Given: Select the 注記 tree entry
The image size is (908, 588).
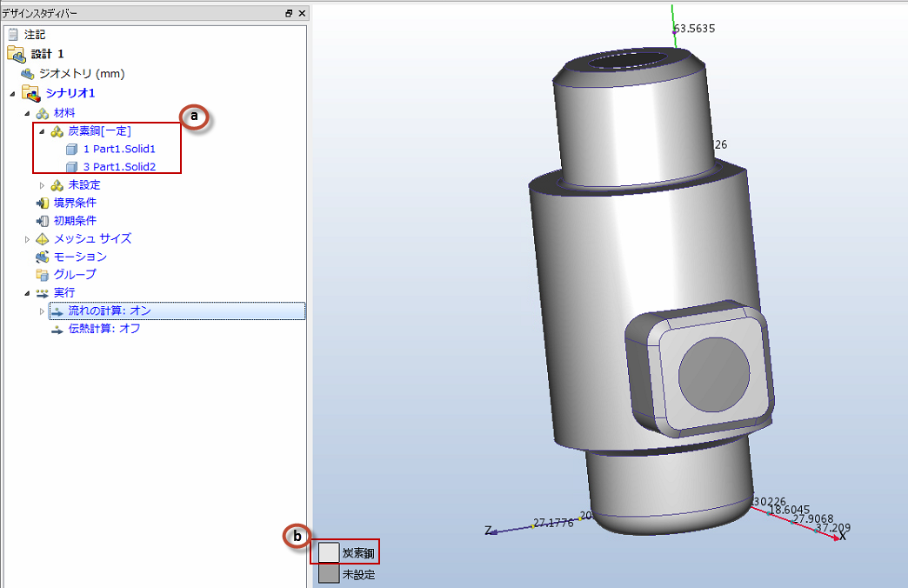Looking at the screenshot, I should coord(35,35).
